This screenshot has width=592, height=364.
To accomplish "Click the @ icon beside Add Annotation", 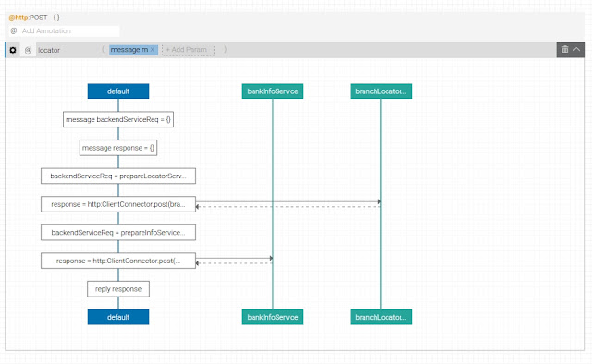I will (14, 30).
